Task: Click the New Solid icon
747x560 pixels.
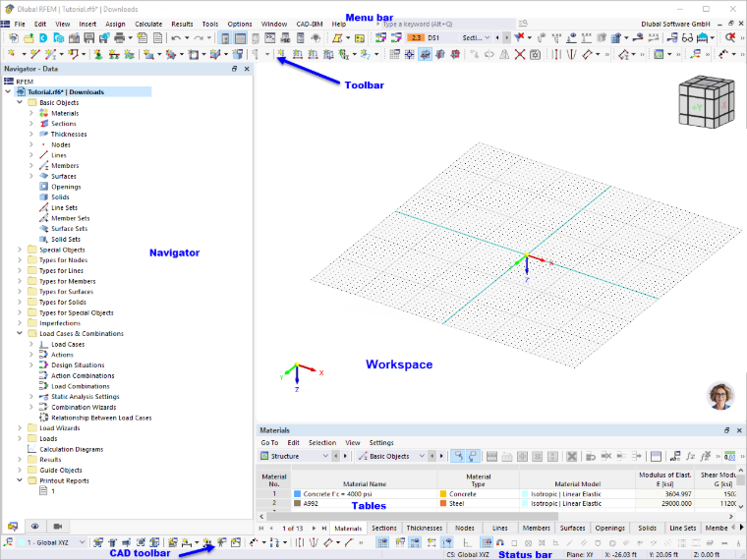Action: [x=215, y=55]
